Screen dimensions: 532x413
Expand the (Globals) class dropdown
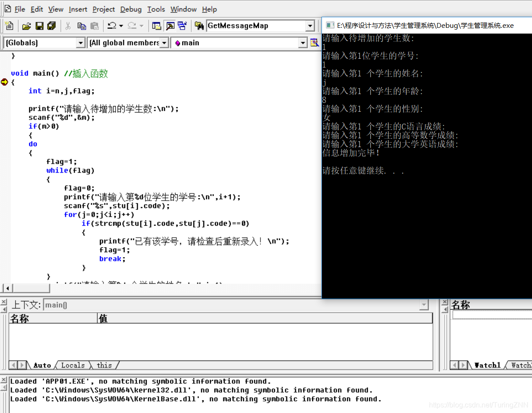(x=80, y=43)
